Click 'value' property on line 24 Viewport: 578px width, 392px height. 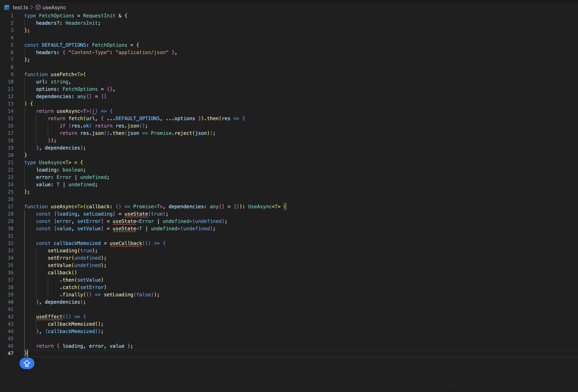click(x=44, y=184)
